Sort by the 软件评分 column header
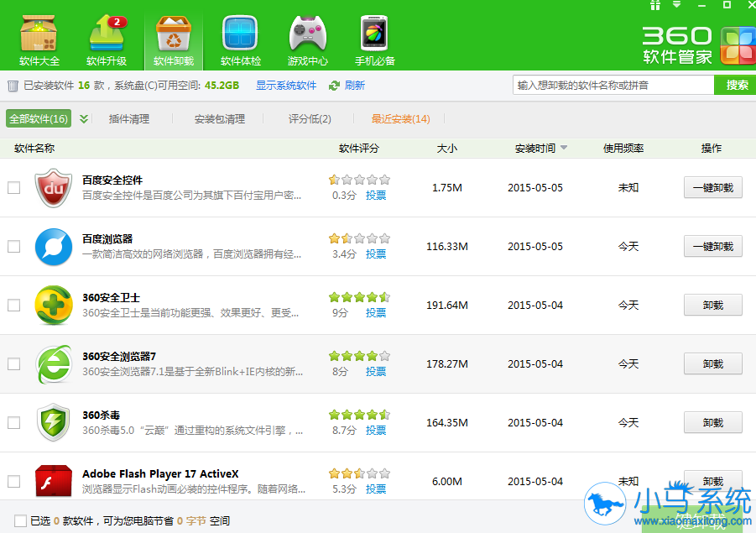The height and width of the screenshot is (533, 756). 359,148
